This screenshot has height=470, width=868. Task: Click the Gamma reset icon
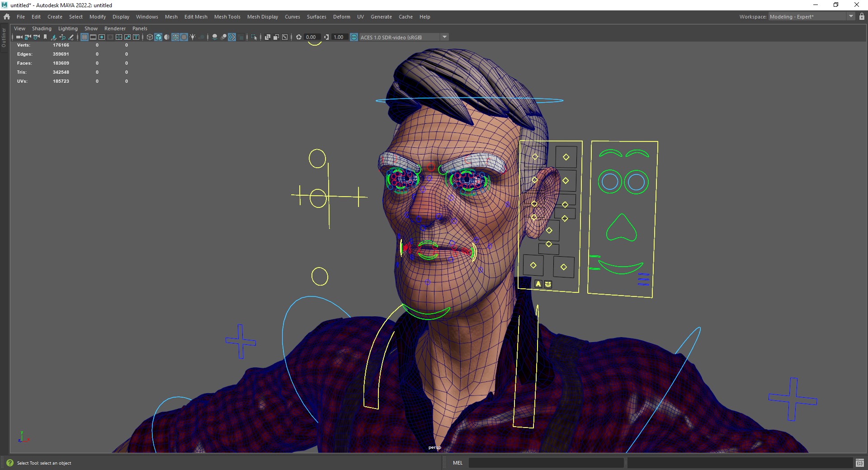pos(326,37)
